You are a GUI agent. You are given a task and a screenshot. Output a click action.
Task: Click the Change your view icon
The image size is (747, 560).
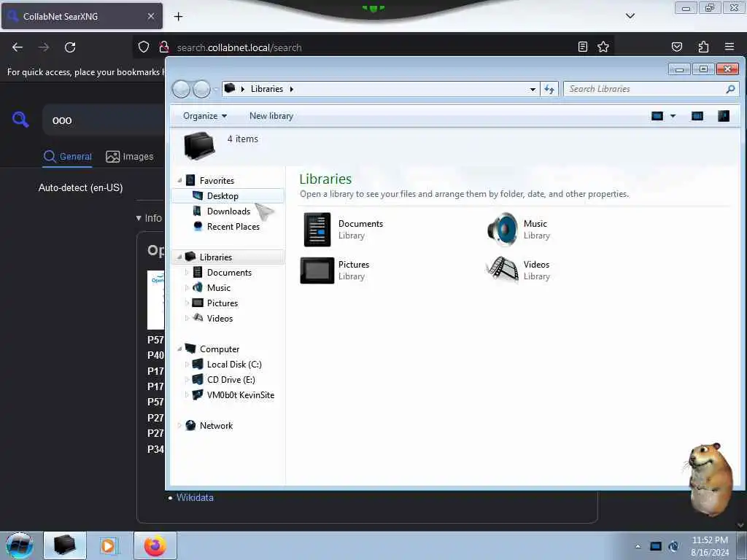[657, 116]
